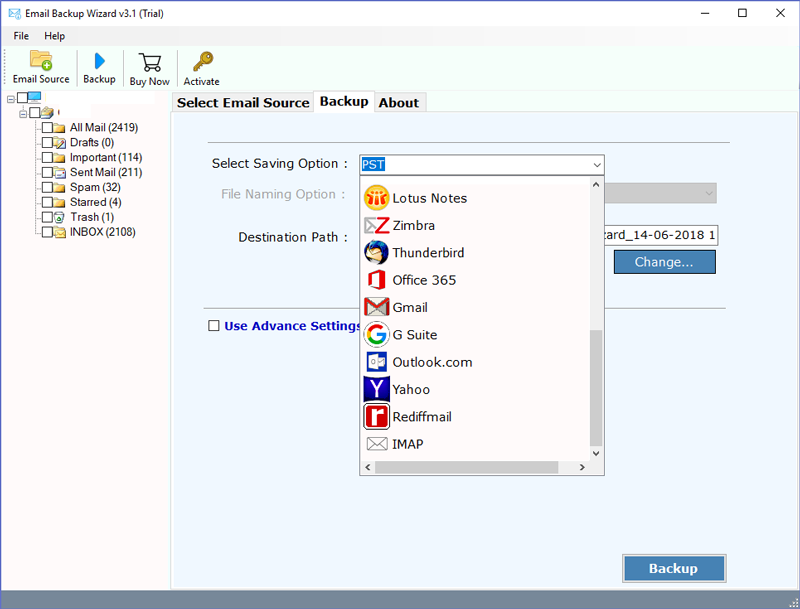800x609 pixels.
Task: Tick the Sent Mail (211) checkbox
Action: [47, 172]
